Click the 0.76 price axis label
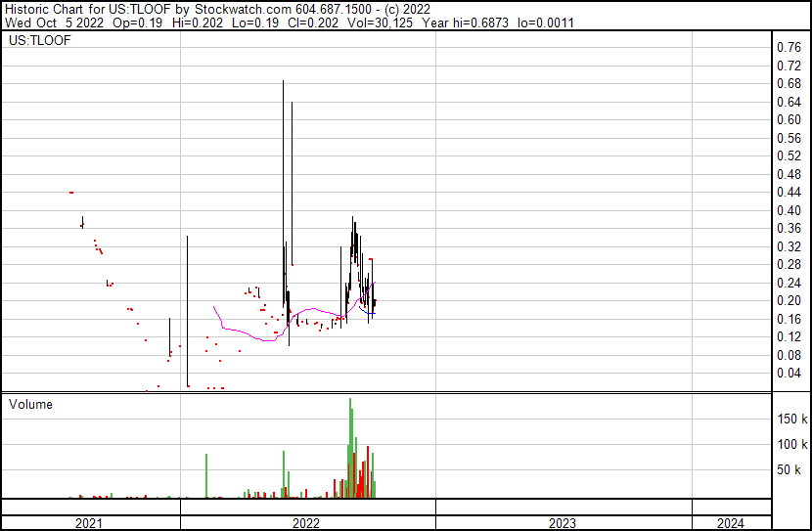 [788, 47]
